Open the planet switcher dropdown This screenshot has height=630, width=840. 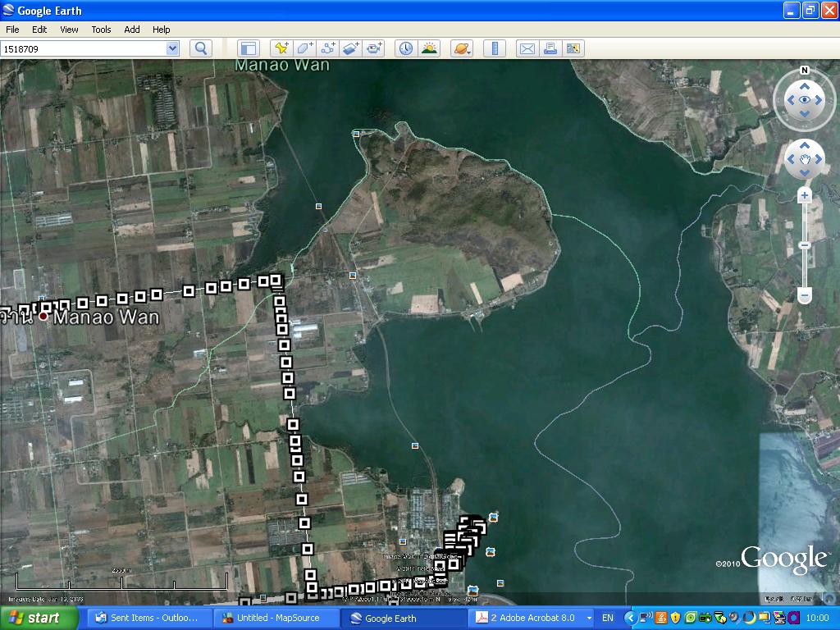pos(462,48)
